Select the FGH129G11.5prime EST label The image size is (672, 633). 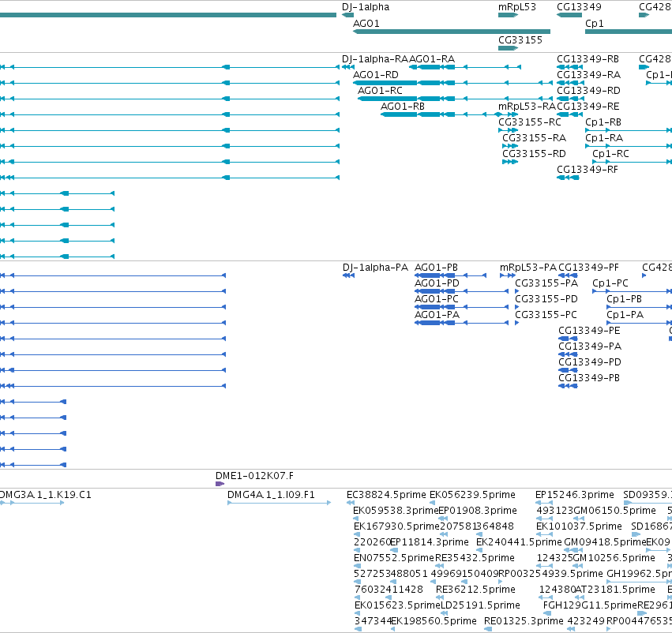click(x=590, y=605)
